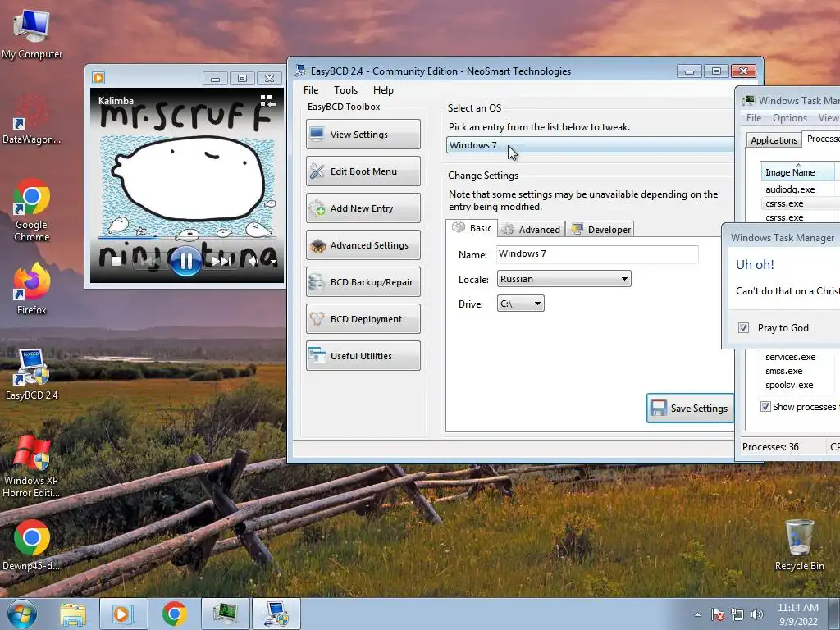This screenshot has width=840, height=630.
Task: Open My Computer desktop icon
Action: click(x=32, y=33)
